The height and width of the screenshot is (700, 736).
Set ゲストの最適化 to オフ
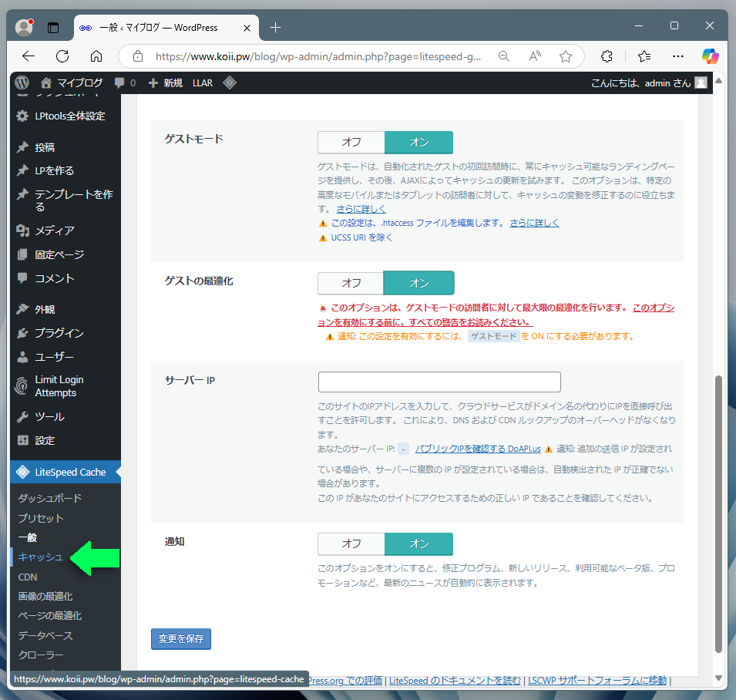351,283
